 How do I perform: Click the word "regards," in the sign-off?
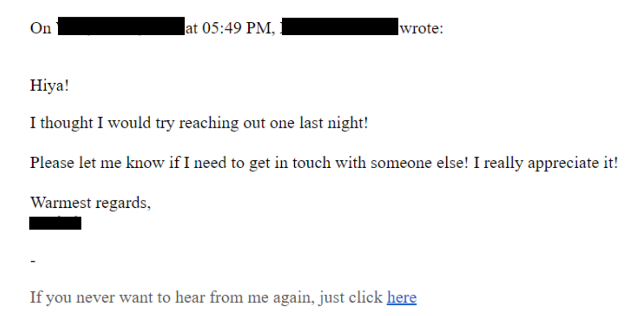click(x=122, y=204)
